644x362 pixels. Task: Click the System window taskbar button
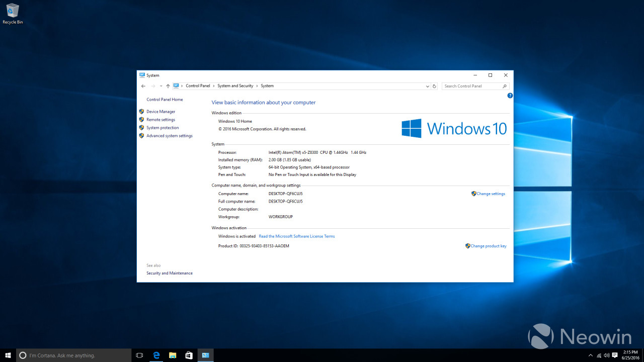(205, 355)
